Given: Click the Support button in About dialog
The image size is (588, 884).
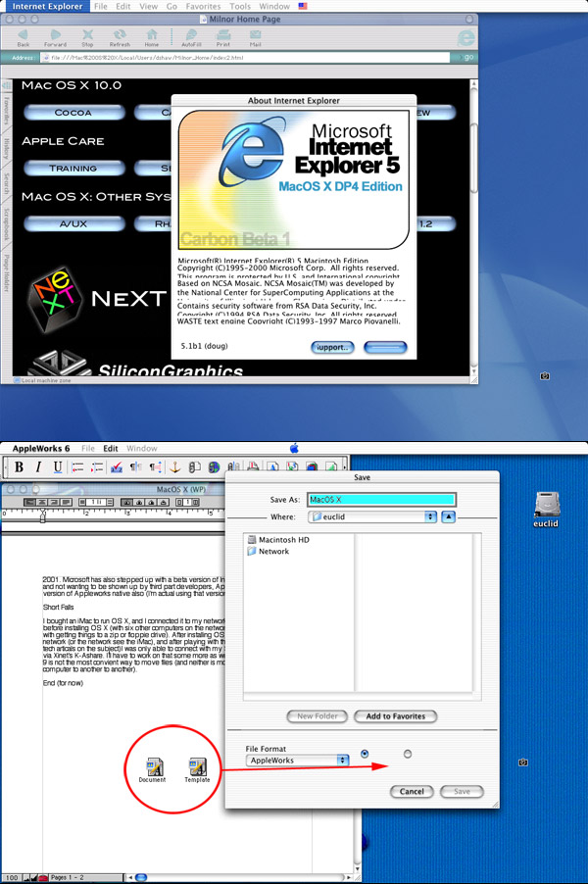Looking at the screenshot, I should [332, 347].
